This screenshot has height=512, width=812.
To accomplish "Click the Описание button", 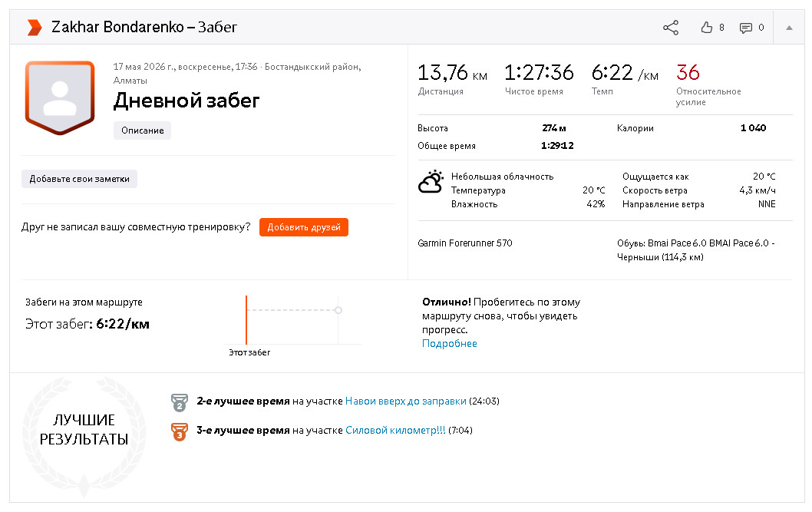I will pyautogui.click(x=143, y=130).
